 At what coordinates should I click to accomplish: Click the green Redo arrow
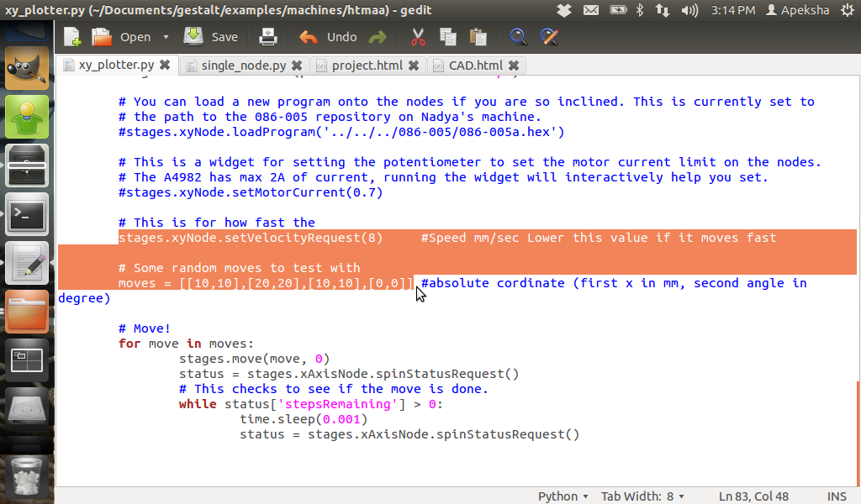pyautogui.click(x=378, y=37)
